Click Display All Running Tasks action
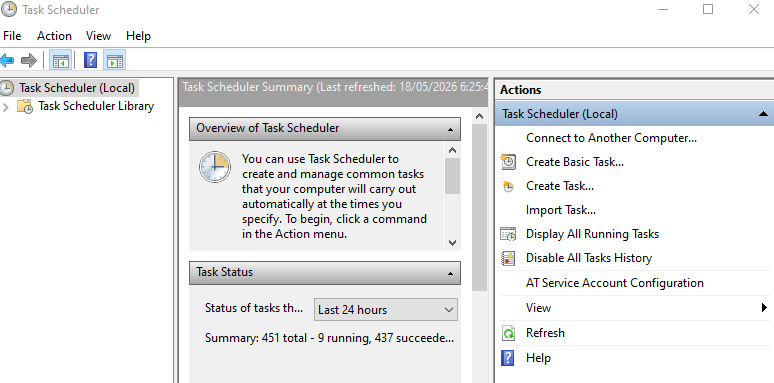Image resolution: width=774 pixels, height=383 pixels. click(592, 234)
